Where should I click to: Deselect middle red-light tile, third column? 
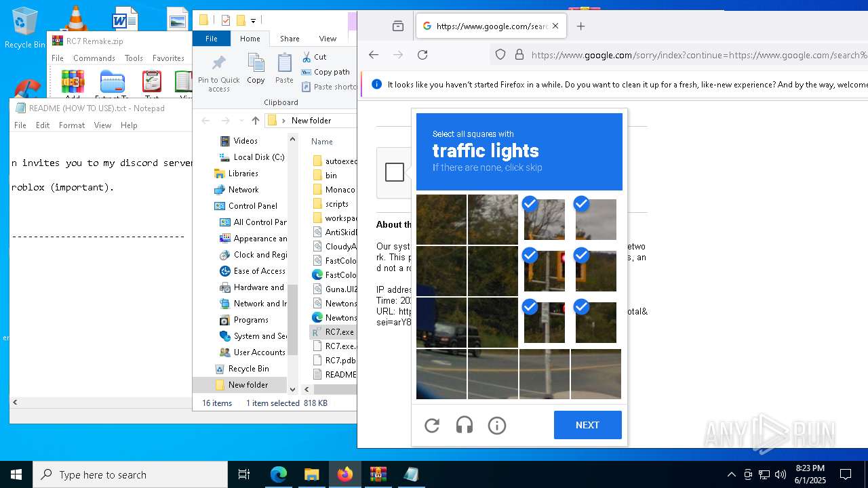tap(545, 271)
